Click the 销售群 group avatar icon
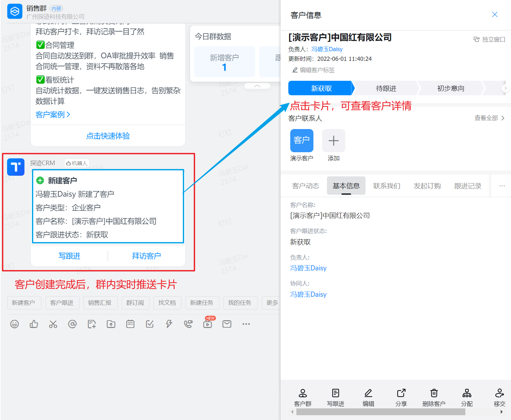Viewport: 511px width, 420px height. click(15, 12)
